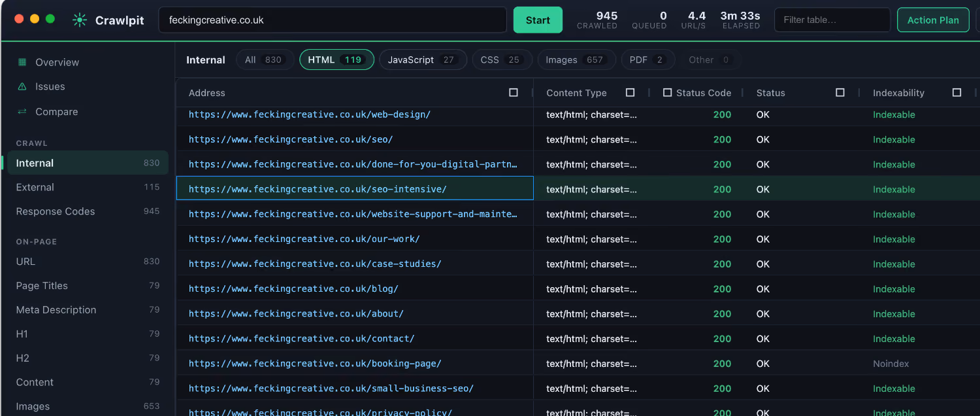Click the 0 Queued counter
This screenshot has width=980, height=416.
pyautogui.click(x=649, y=20)
